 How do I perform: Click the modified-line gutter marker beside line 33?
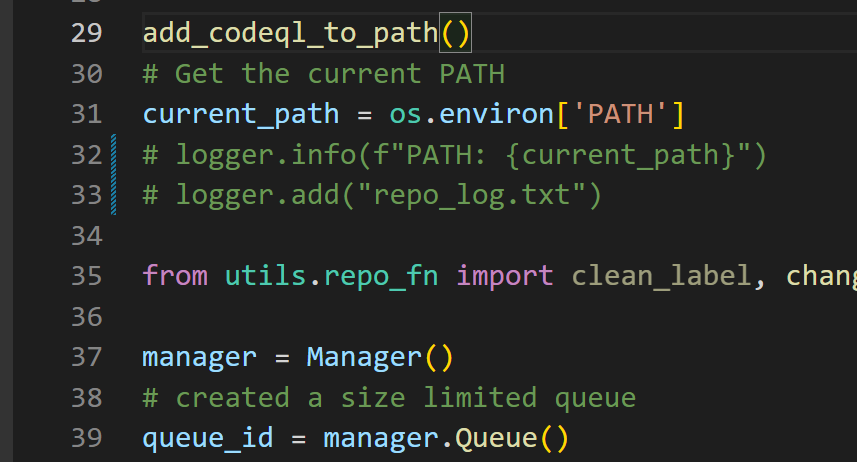(112, 195)
